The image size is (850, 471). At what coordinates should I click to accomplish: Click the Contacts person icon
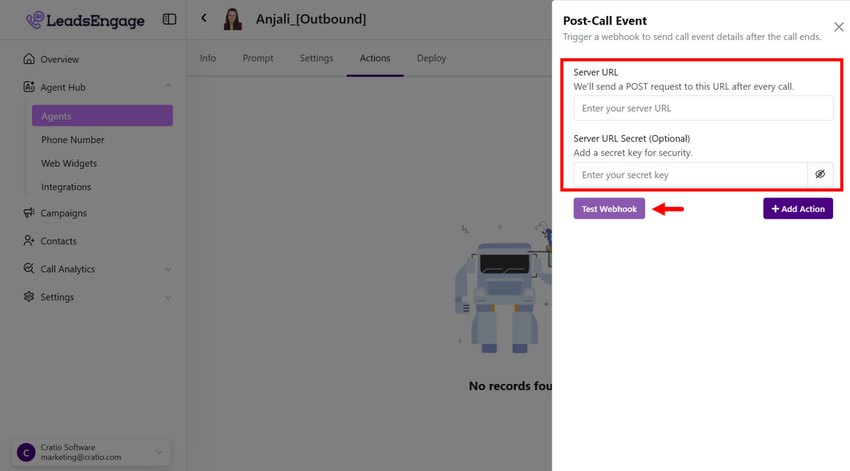click(29, 241)
